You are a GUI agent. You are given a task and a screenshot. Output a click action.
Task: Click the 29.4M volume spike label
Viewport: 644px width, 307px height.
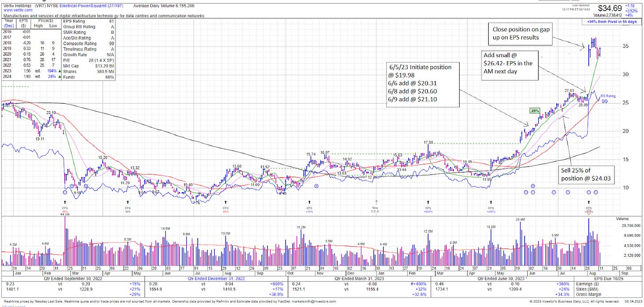pyautogui.click(x=520, y=219)
